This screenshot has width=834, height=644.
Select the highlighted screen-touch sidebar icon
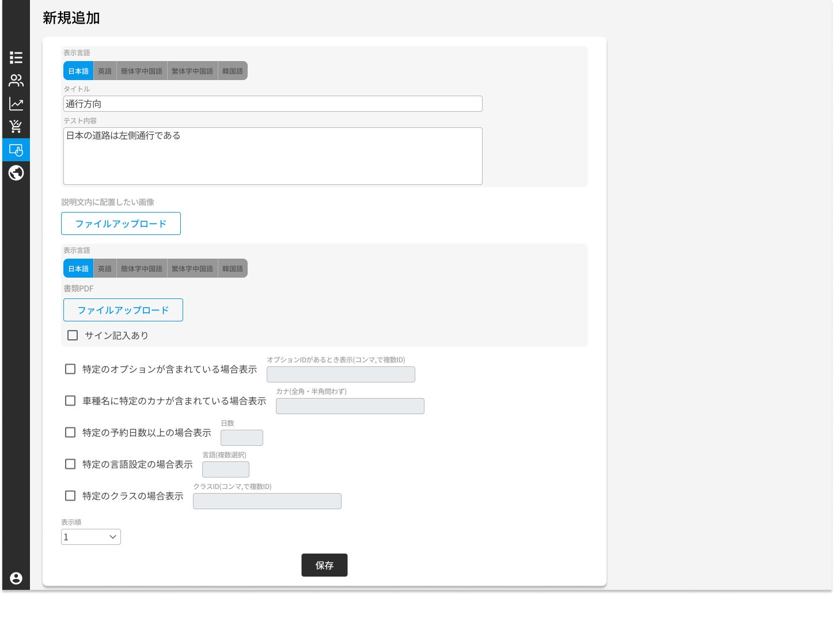16,150
